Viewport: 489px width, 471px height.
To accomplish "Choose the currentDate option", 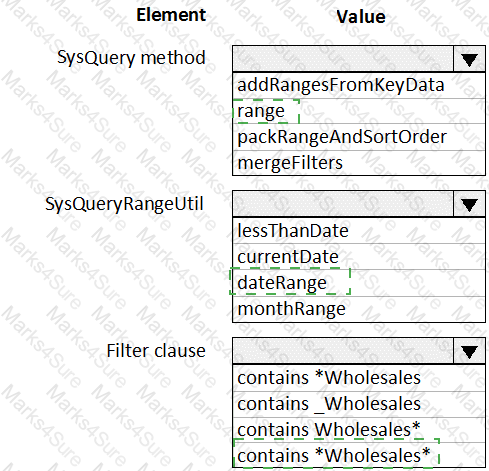I will pos(359,257).
